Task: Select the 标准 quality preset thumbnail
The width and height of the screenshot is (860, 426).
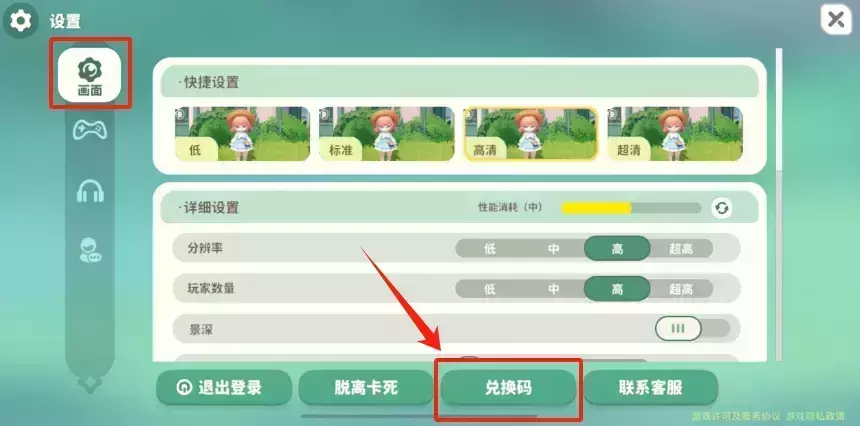Action: [x=387, y=134]
